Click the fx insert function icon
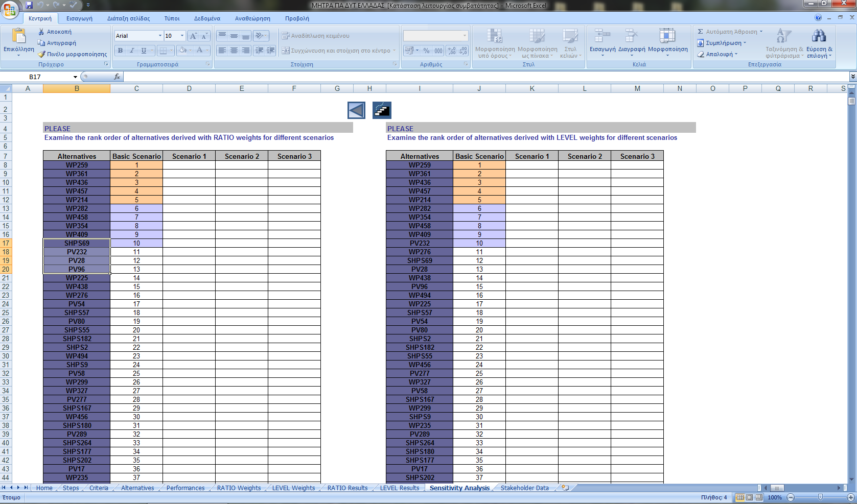Screen dimensions: 857x504 coord(117,77)
